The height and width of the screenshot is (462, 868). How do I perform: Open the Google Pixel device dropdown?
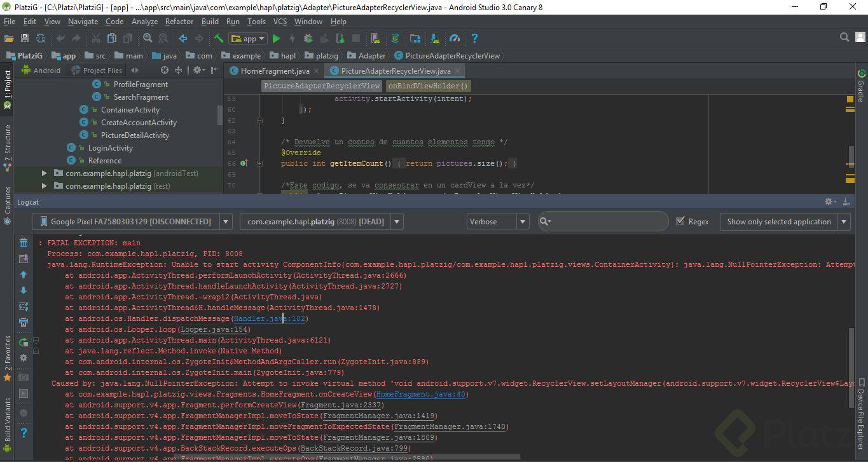pyautogui.click(x=132, y=222)
